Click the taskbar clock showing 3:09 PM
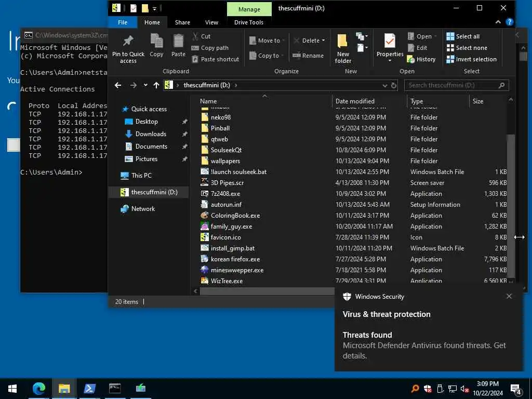Screen dimensions: 532x399 click(x=487, y=388)
